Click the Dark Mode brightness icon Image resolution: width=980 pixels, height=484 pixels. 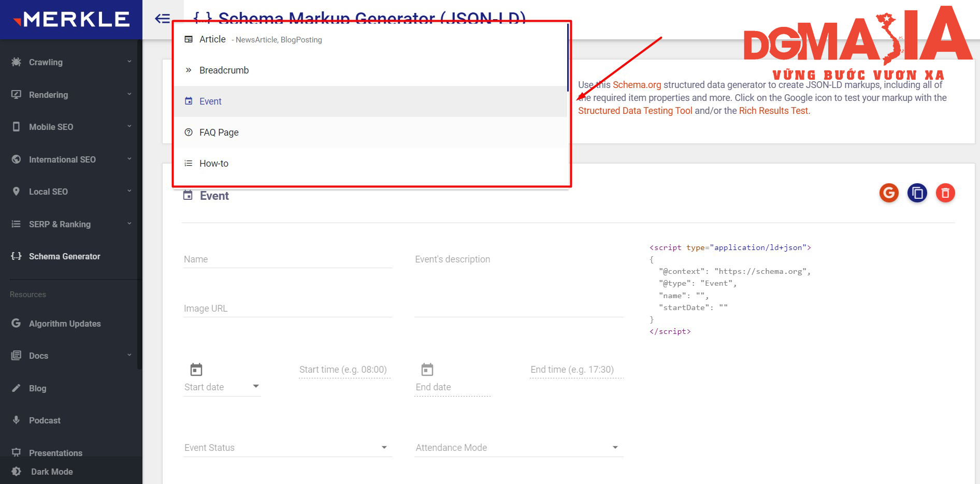[17, 472]
